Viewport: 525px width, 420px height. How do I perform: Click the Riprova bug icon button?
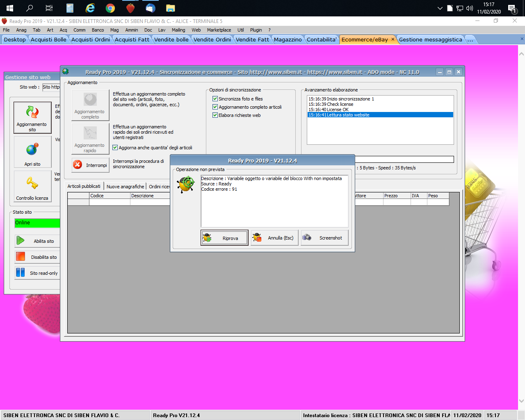coord(224,238)
